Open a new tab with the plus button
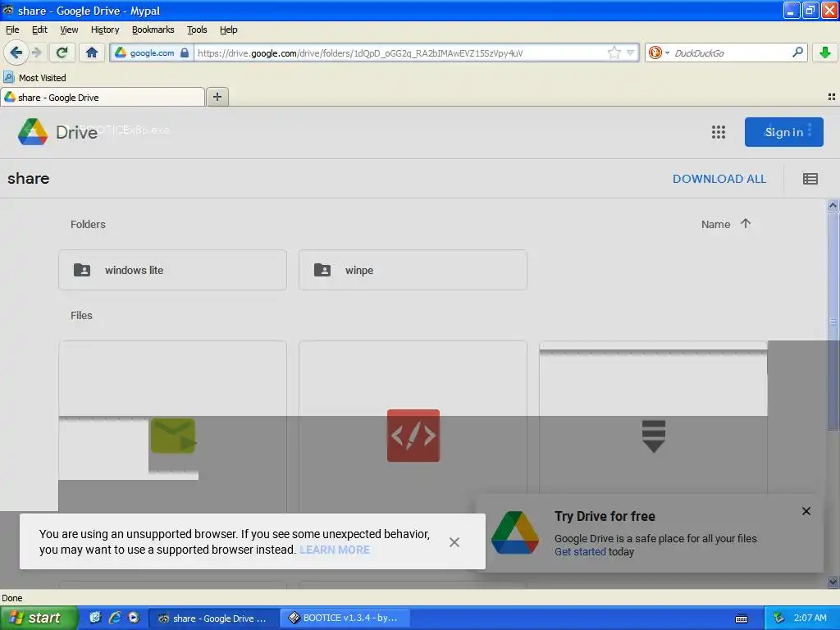The width and height of the screenshot is (840, 630). (x=217, y=97)
